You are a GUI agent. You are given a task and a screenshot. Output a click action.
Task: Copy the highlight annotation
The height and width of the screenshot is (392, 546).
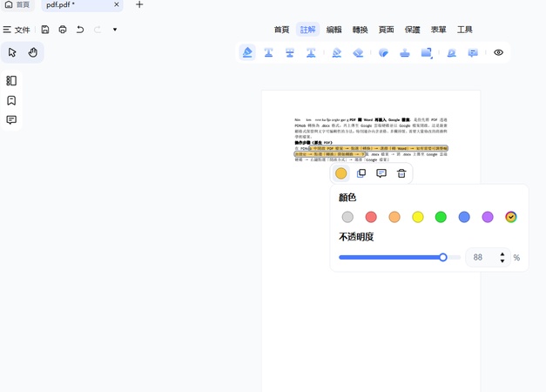point(361,173)
